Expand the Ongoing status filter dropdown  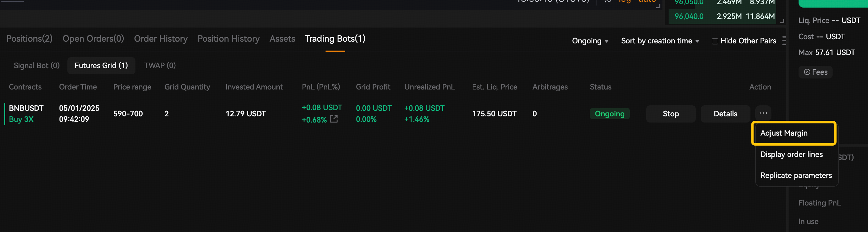click(x=590, y=41)
